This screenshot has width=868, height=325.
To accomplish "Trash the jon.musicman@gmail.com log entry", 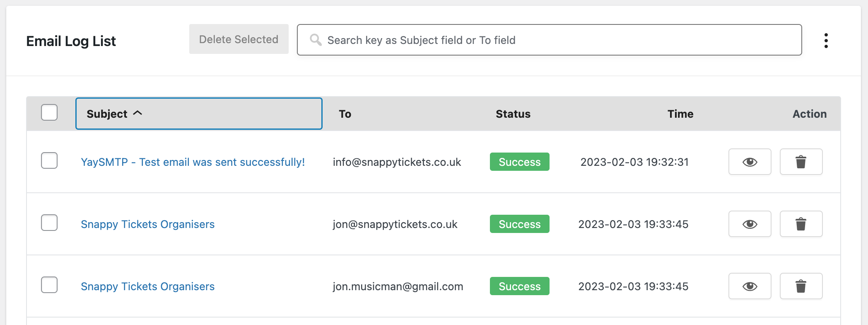I will click(801, 286).
